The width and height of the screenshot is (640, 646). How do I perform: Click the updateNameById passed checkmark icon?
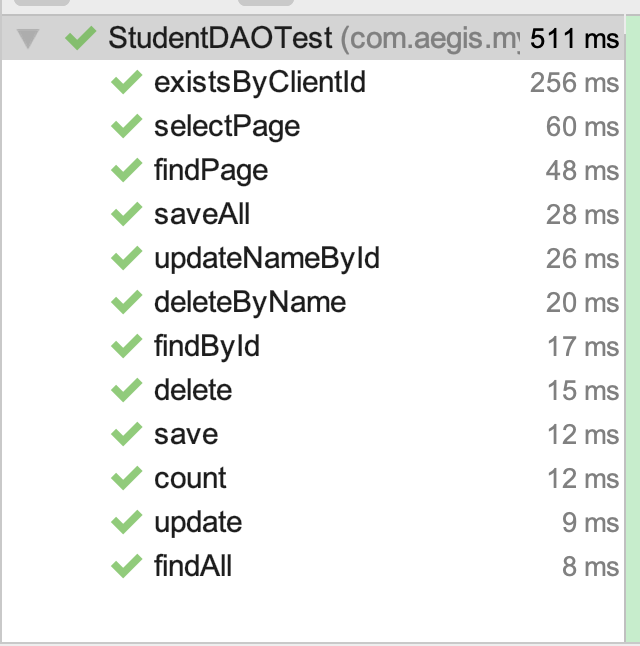tap(126, 259)
